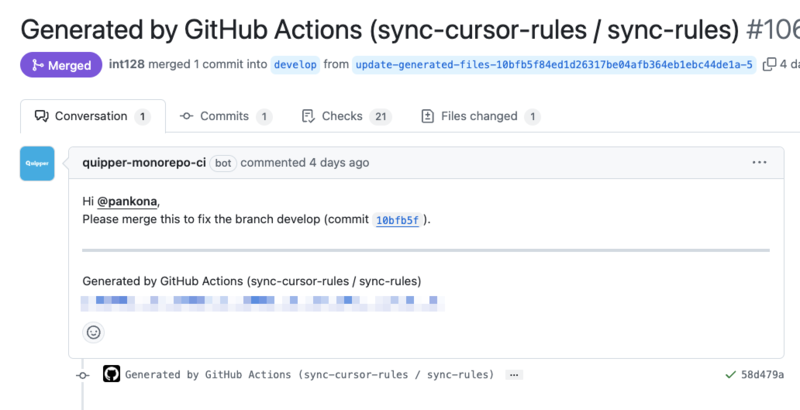800x410 pixels.
Task: Copy the branch name with copy icon
Action: 769,65
